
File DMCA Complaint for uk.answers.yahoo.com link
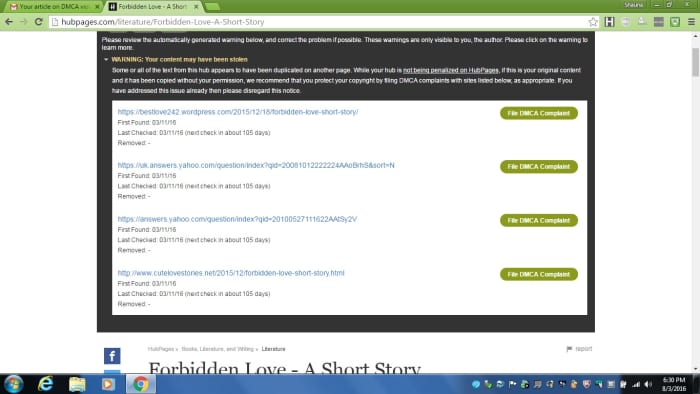pyautogui.click(x=539, y=166)
